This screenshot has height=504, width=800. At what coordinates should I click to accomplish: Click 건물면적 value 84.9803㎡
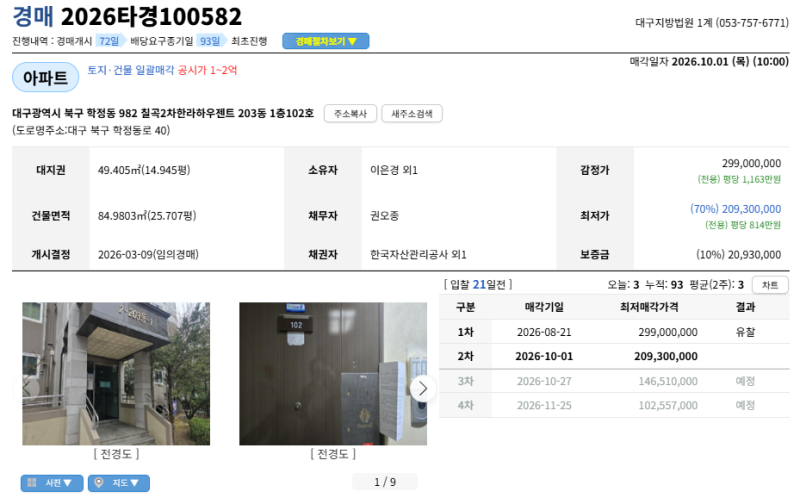pos(147,216)
